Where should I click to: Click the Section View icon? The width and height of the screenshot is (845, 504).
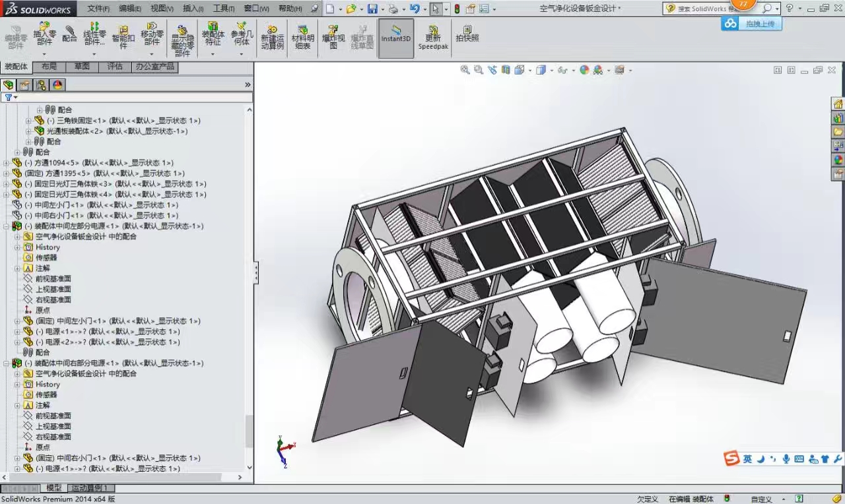tap(505, 70)
